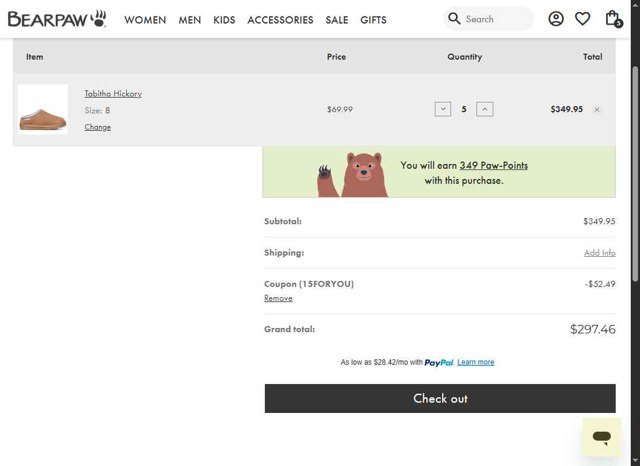Click into the Search field
The height and width of the screenshot is (466, 640).
coord(488,19)
